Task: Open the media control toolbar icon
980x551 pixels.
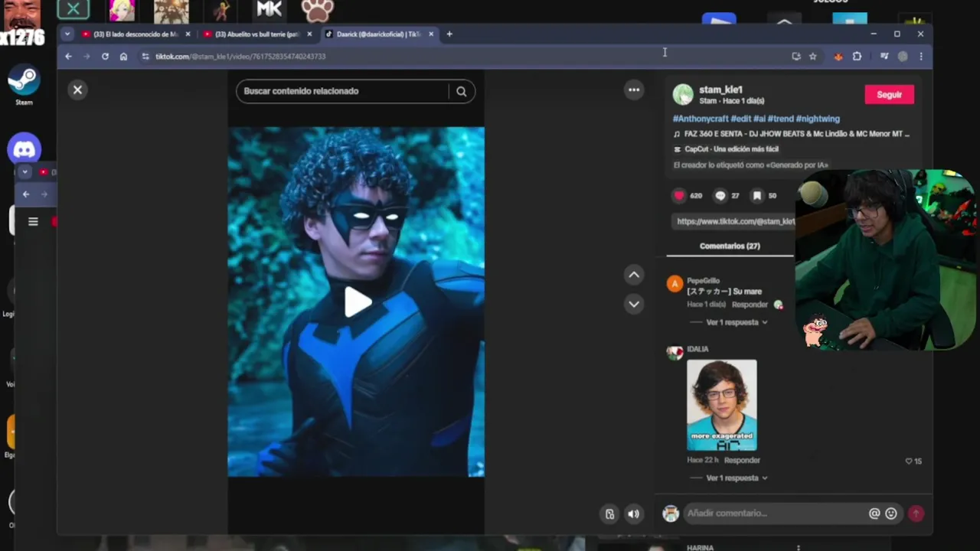Action: (x=884, y=56)
